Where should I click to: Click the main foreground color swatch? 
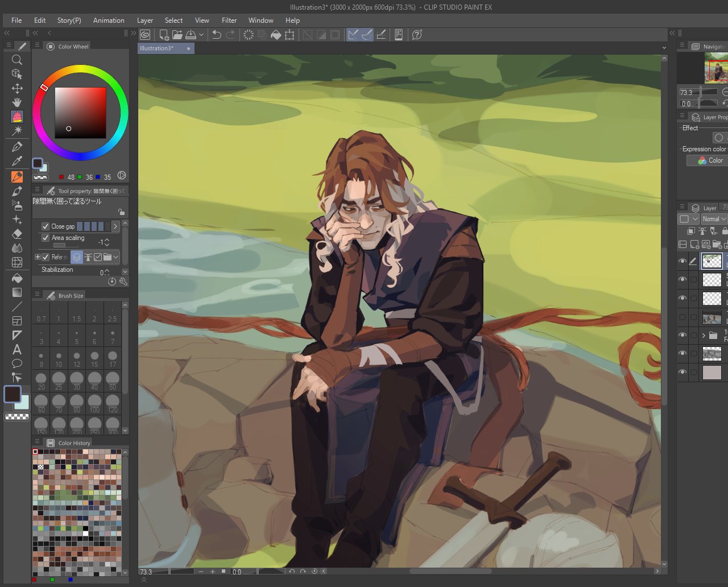[x=13, y=393]
